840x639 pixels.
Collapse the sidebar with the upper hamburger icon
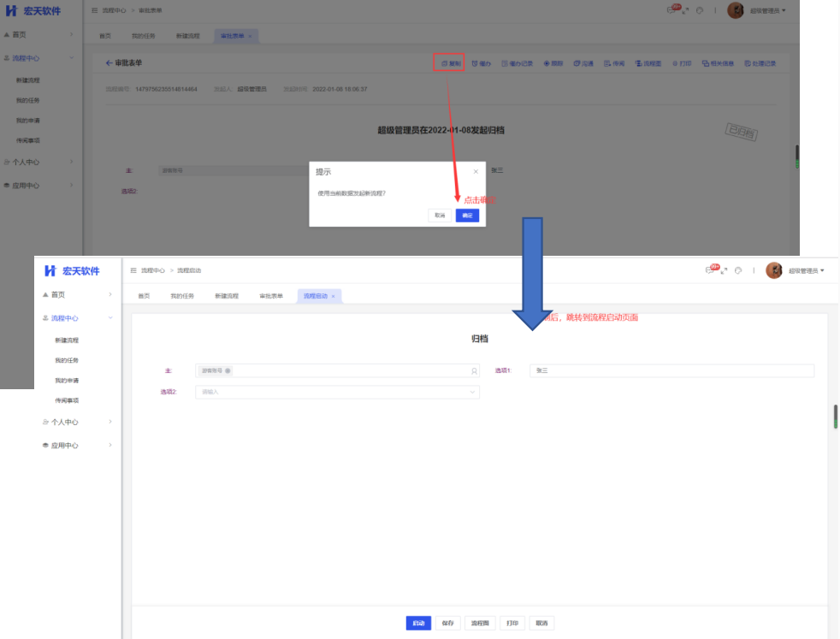point(95,10)
